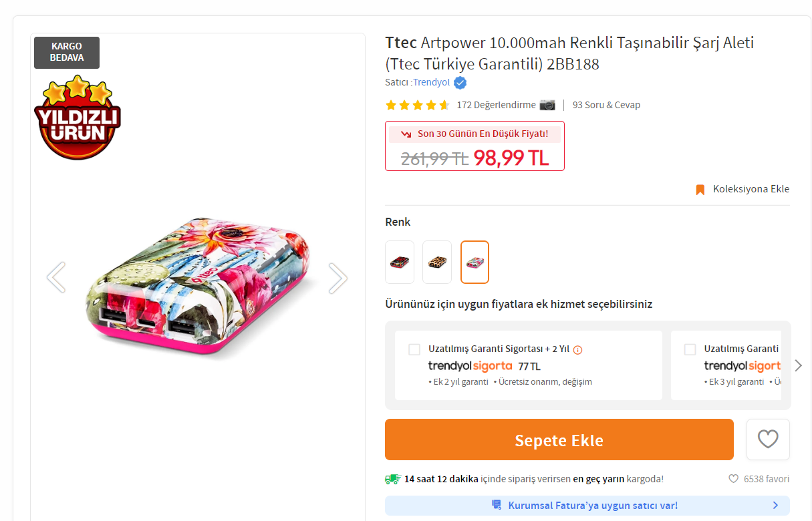Click the heart favorite icon button

[x=768, y=440]
